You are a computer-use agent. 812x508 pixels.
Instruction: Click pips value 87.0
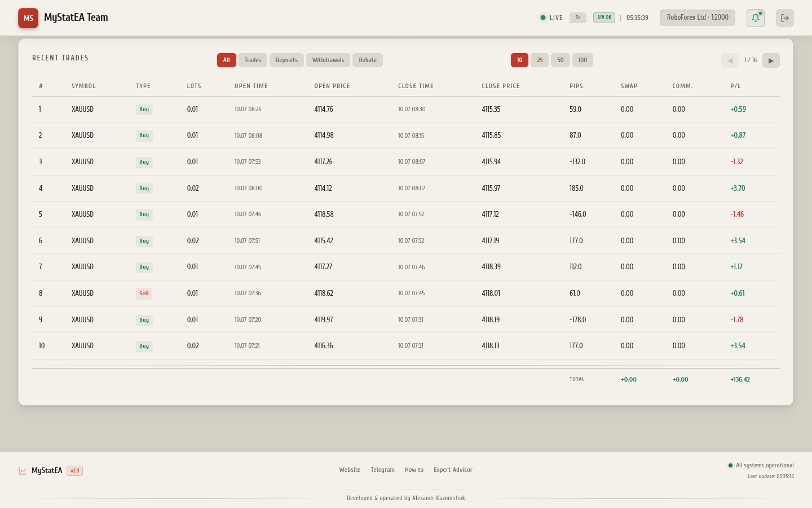575,135
